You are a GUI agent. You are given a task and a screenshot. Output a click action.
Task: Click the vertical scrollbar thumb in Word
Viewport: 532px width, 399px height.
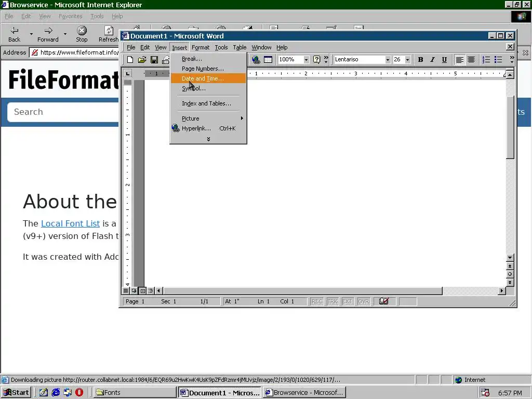510,127
